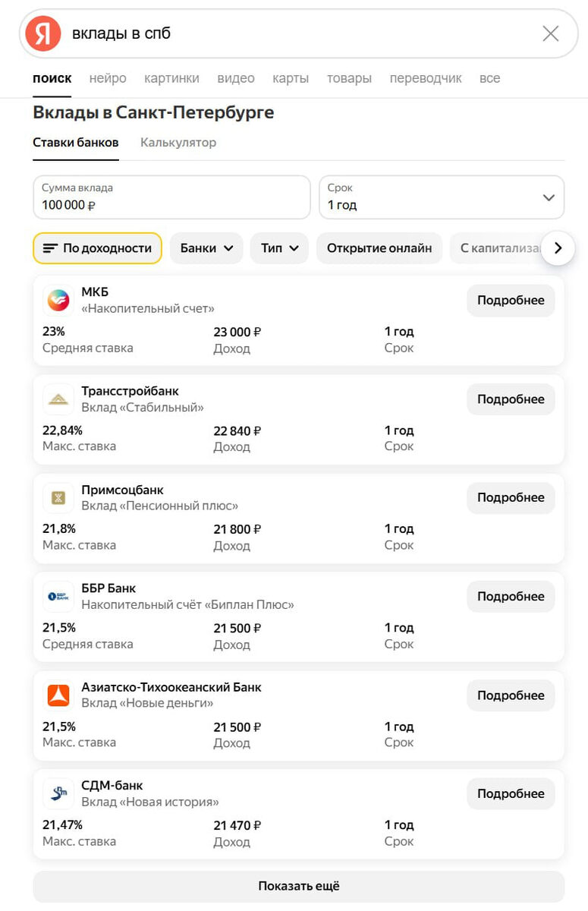The height and width of the screenshot is (911, 588).
Task: Toggle the «По доходности» sorting chip
Action: (97, 248)
